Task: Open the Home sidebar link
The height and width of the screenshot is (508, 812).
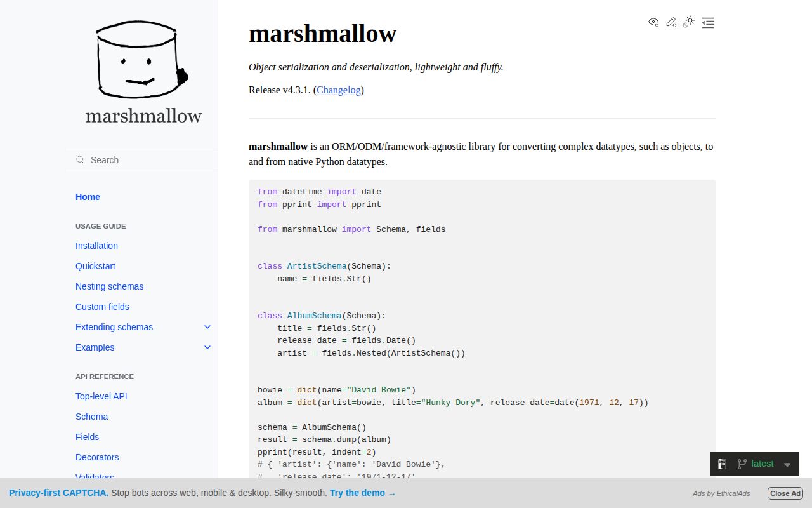Action: pos(88,197)
